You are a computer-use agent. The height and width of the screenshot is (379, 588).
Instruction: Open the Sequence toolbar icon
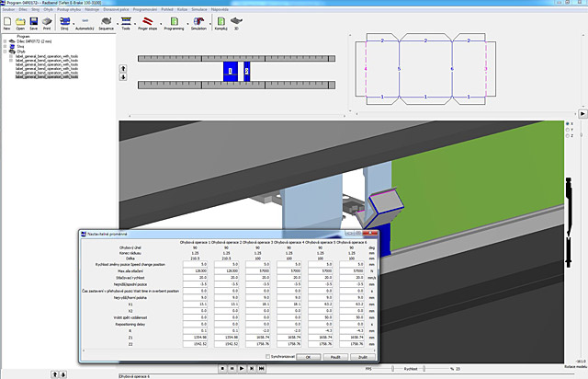107,21
